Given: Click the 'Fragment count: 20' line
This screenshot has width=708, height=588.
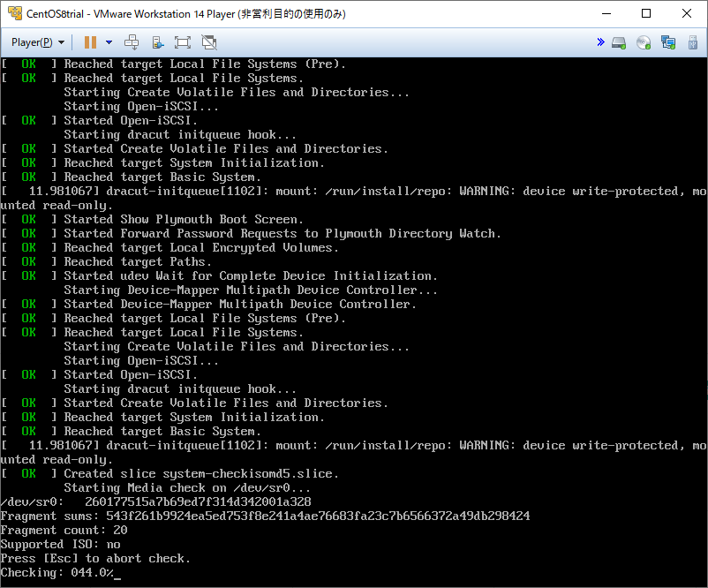Looking at the screenshot, I should click(x=64, y=531).
